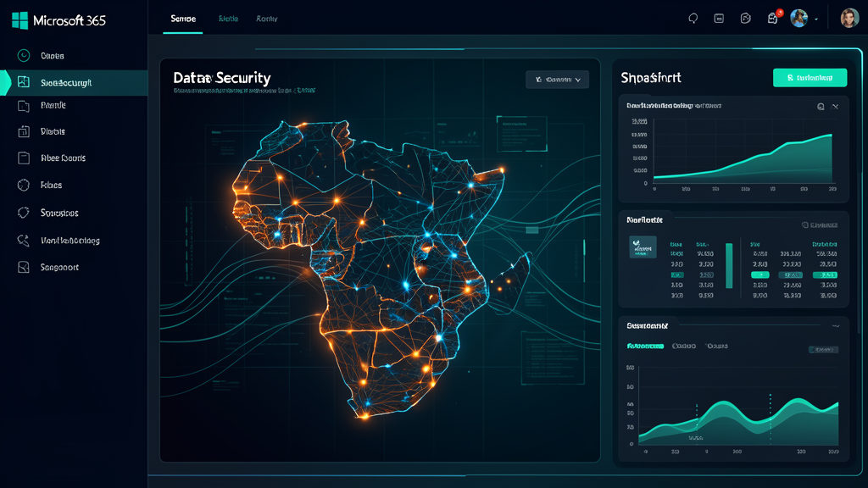Switch to third tab above wave chart
Screen dimensions: 868x488
pyautogui.click(x=717, y=347)
